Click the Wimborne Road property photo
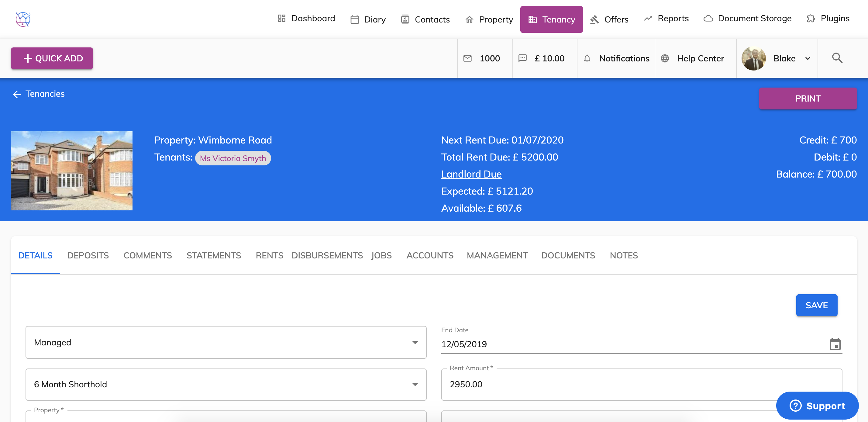Screen dimensions: 868x422 [x=71, y=171]
